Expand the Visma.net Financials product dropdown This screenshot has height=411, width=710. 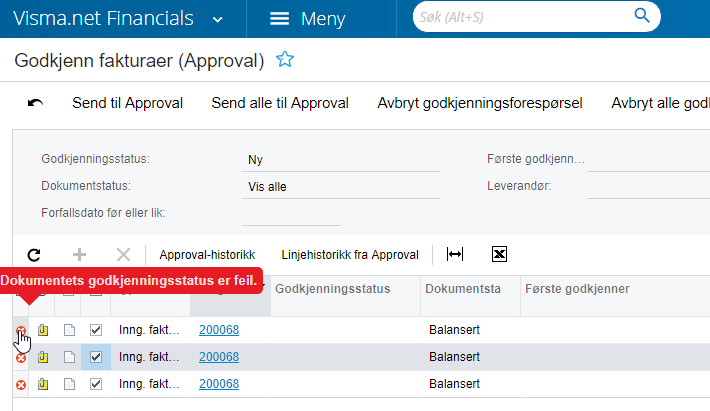[217, 19]
